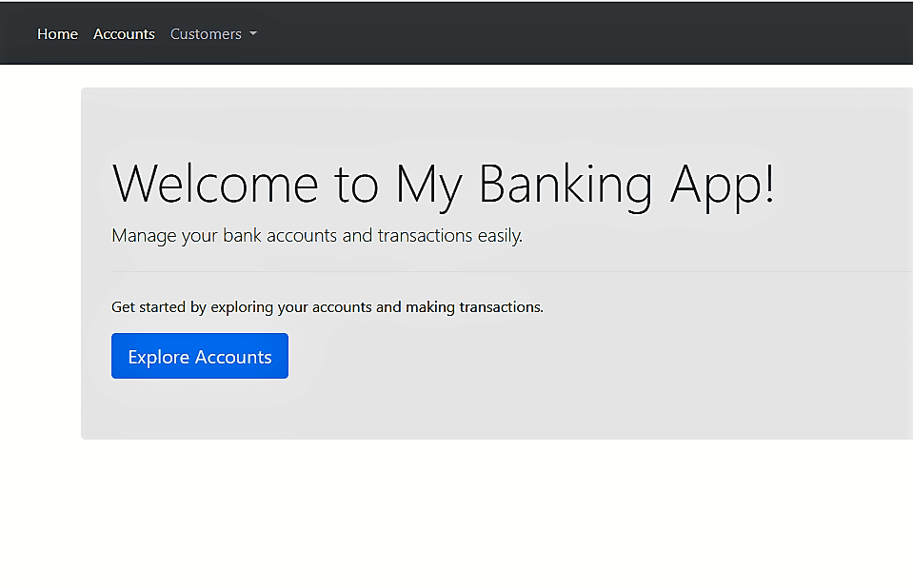Click the Explore Accounts button
Viewport: 913px width, 588px height.
(x=200, y=356)
